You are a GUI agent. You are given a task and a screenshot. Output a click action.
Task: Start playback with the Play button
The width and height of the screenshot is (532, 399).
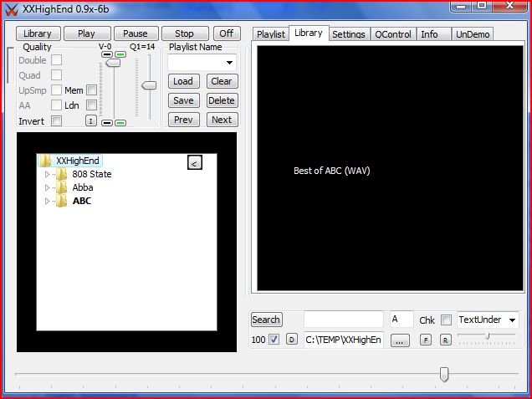tap(87, 33)
